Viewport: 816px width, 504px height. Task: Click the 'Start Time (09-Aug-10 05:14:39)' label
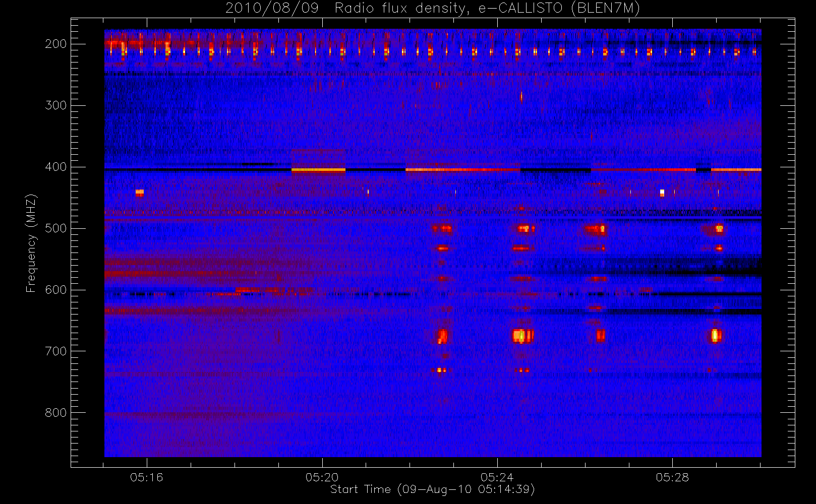tap(432, 489)
